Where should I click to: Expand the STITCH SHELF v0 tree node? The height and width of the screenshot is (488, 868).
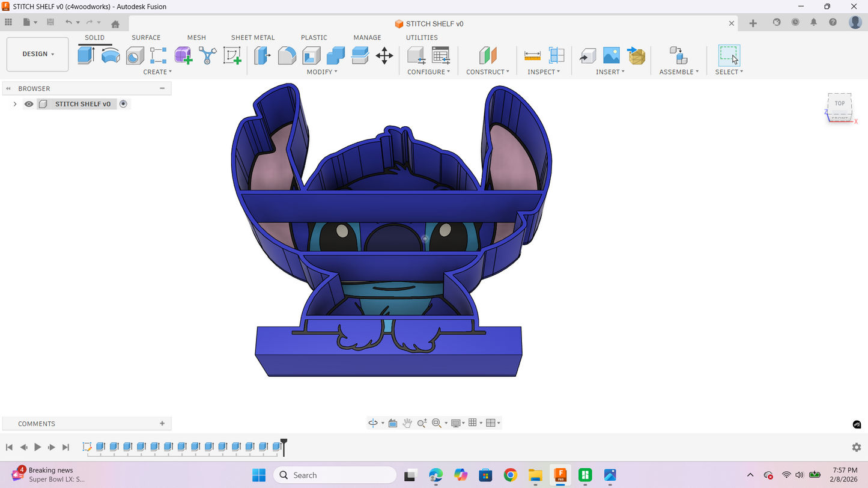click(x=15, y=104)
